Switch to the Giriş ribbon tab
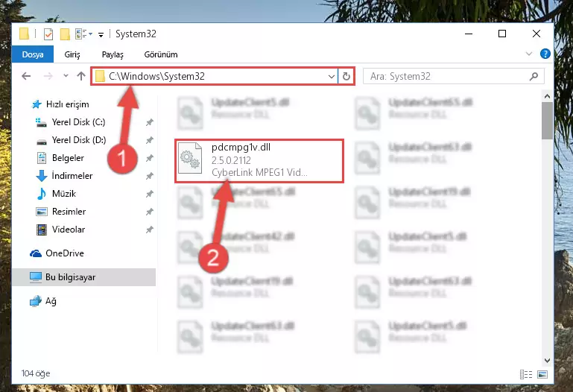Image resolution: width=573 pixels, height=392 pixels. [x=72, y=54]
